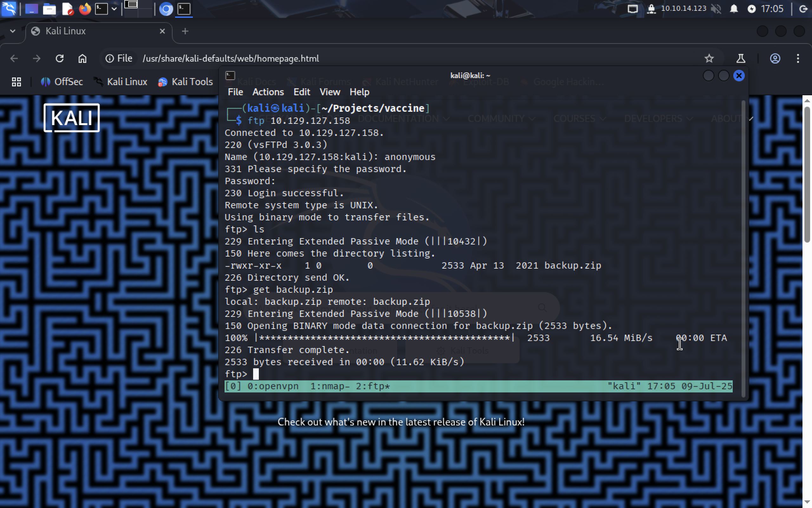812x508 pixels.
Task: Click the terminal window title icon
Action: pos(230,75)
